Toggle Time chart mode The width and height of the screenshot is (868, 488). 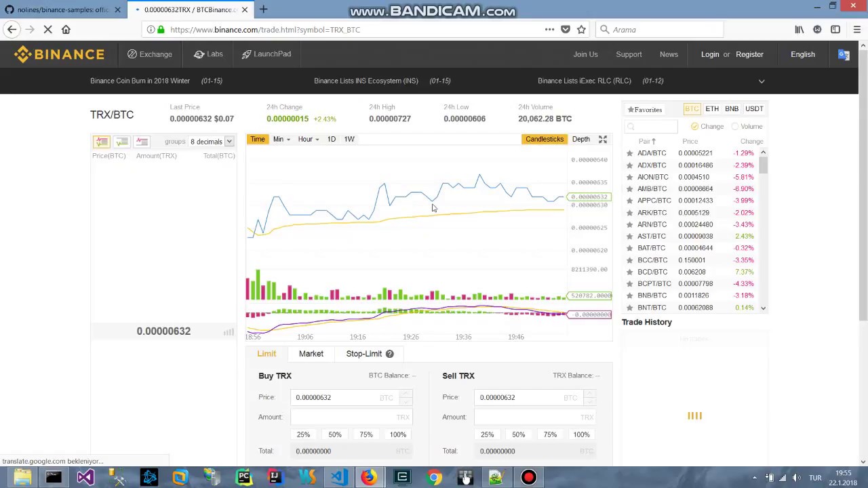(258, 139)
